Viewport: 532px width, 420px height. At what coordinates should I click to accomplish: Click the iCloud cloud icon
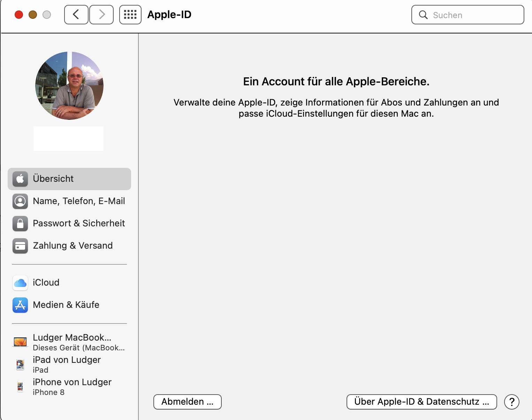click(20, 283)
